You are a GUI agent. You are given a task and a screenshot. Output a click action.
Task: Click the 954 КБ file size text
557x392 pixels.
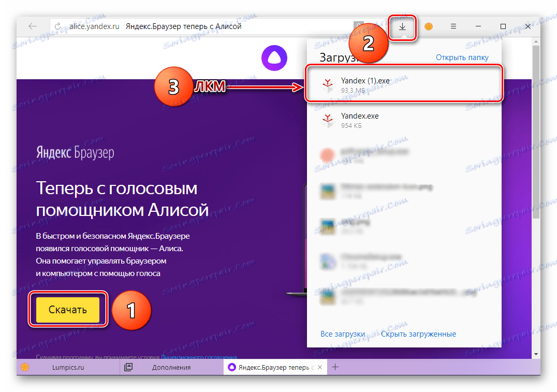pos(351,125)
